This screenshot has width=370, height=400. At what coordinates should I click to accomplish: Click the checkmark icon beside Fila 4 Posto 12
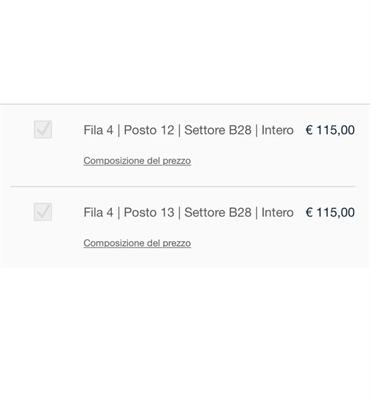pyautogui.click(x=43, y=129)
